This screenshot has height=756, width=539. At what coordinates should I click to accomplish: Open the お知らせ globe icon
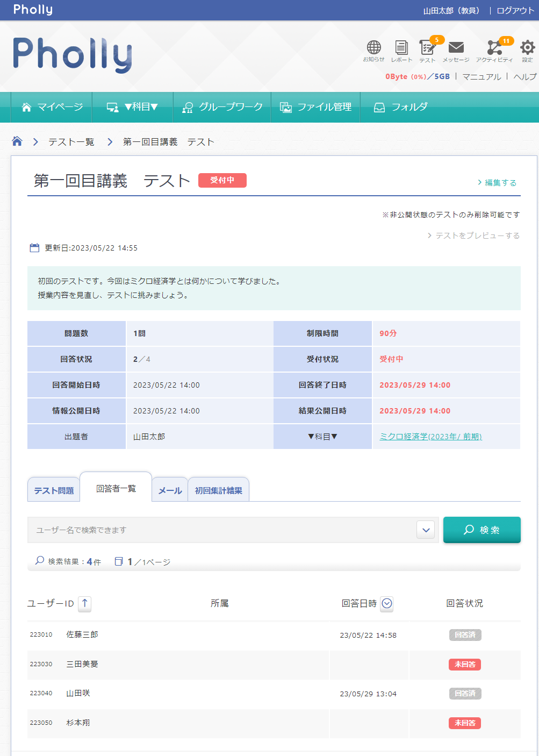tap(373, 48)
